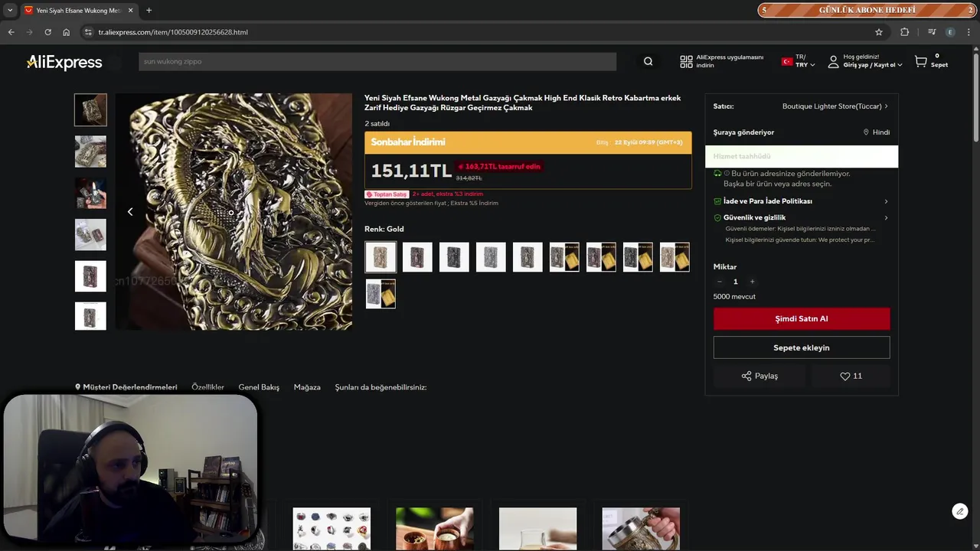Open the browser three-dot menu
980x551 pixels.
click(x=969, y=32)
